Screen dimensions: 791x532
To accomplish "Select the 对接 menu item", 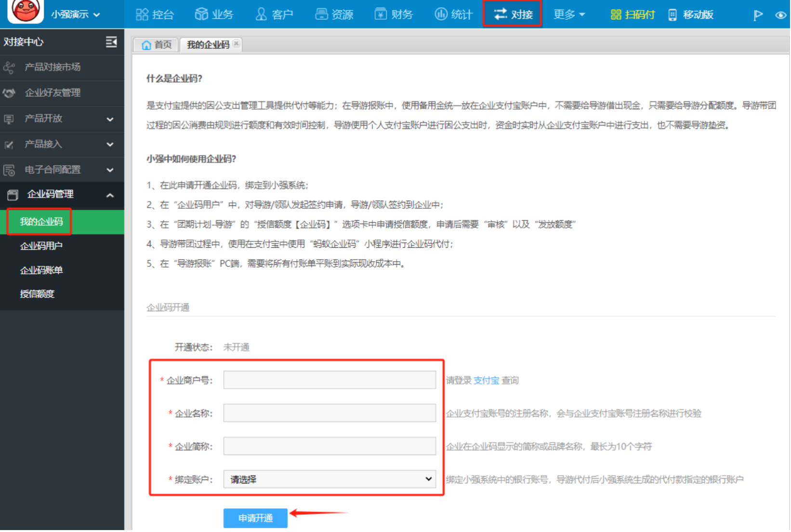I will point(513,14).
